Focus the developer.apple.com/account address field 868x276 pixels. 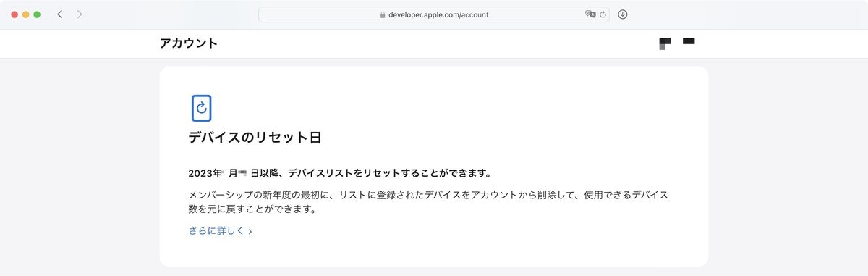pos(434,14)
